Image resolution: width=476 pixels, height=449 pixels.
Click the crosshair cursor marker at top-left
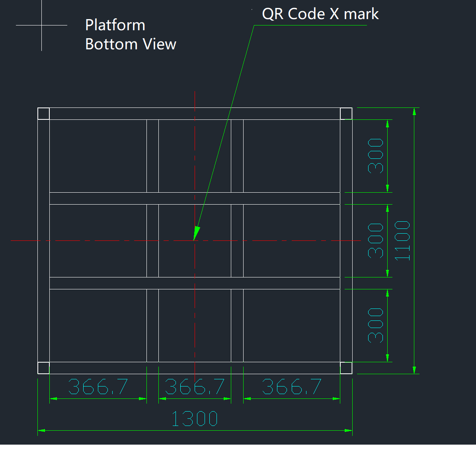[x=41, y=25]
